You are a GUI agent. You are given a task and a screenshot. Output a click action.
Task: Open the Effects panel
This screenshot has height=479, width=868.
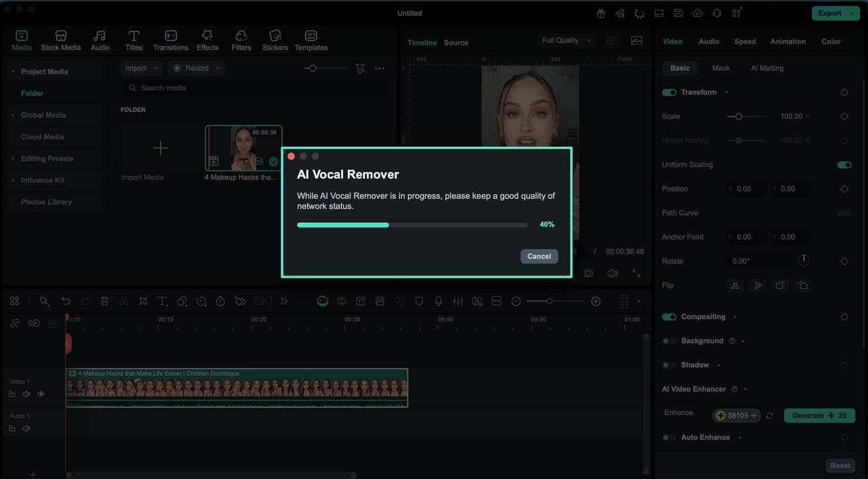(x=207, y=41)
